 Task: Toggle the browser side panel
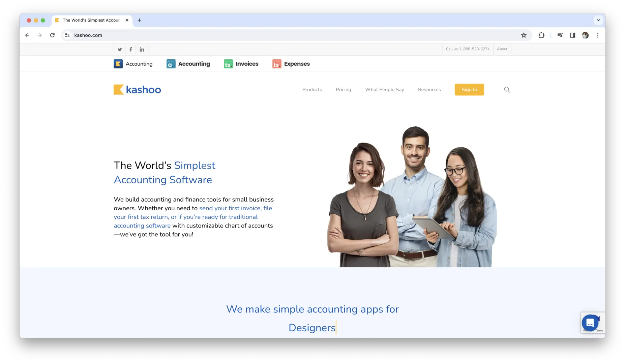[572, 35]
